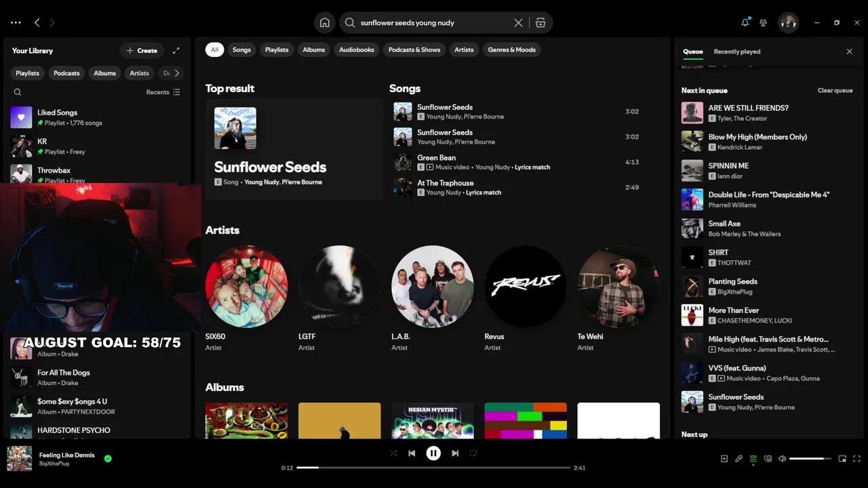Seek in the song progress bar
The height and width of the screenshot is (488, 868).
433,468
